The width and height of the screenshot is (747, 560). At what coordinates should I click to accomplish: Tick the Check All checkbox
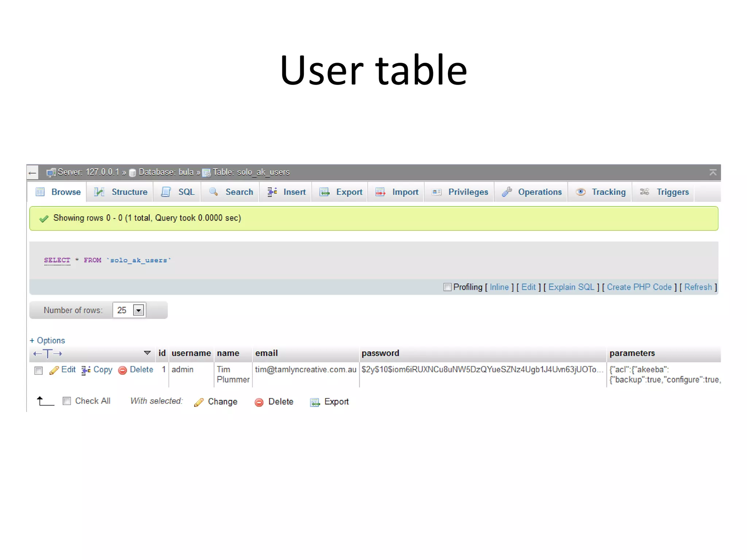tap(67, 401)
